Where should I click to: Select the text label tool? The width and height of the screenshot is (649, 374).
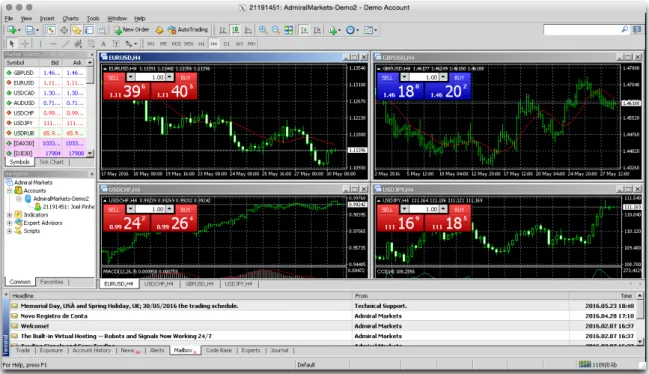(116, 43)
